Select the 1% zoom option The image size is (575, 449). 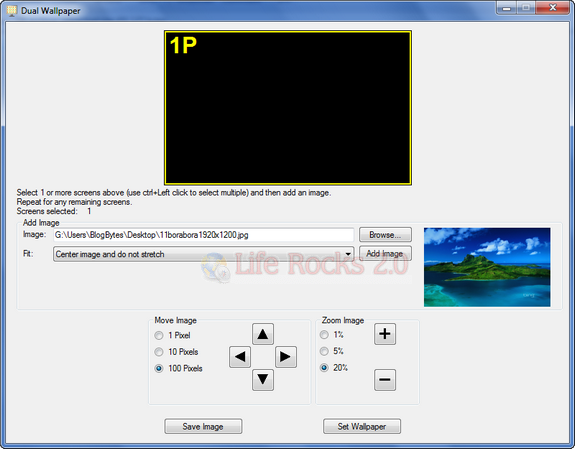pos(324,335)
